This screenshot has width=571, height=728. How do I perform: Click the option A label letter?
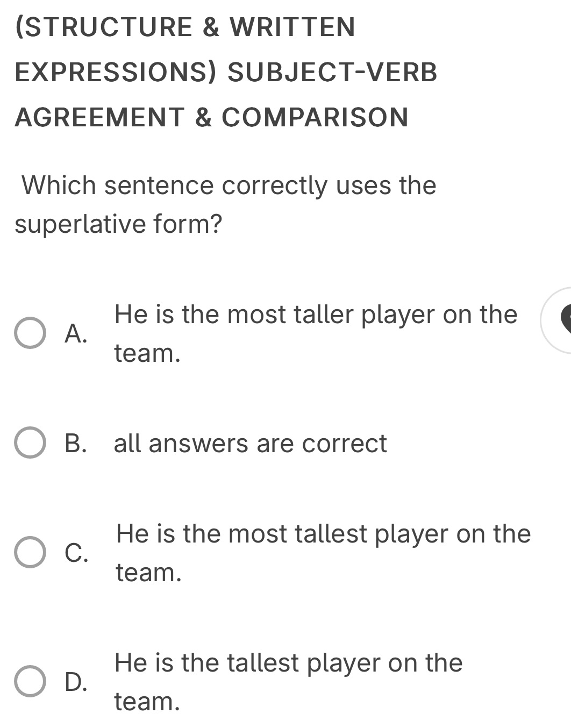coord(76,334)
